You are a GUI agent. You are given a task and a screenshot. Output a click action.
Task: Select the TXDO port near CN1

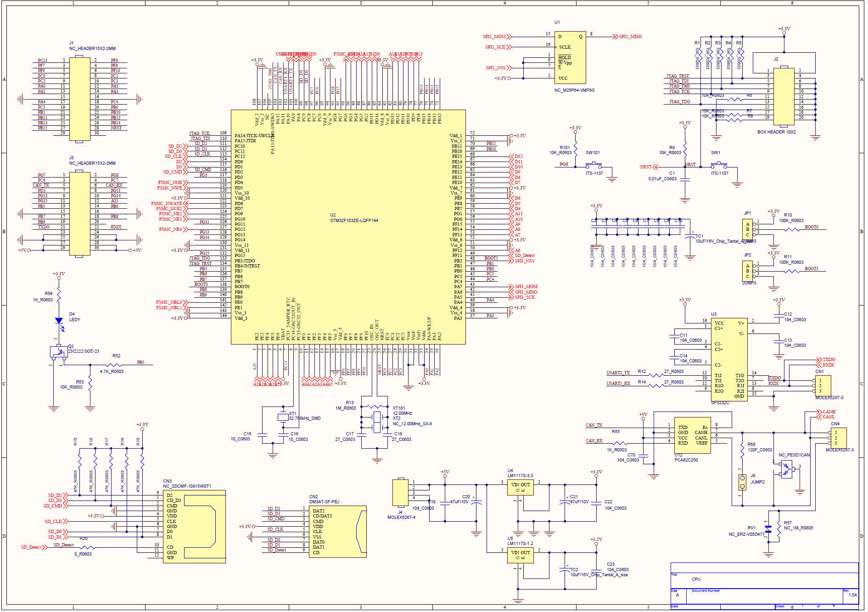tap(826, 360)
